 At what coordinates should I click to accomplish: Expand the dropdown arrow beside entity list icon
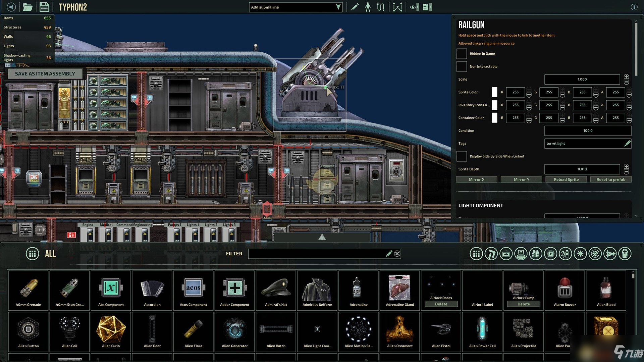[430, 7]
